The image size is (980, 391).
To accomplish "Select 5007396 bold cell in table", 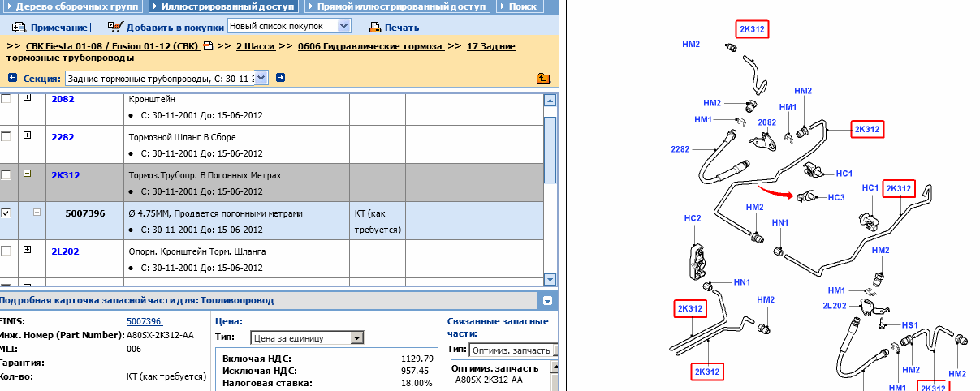I will point(85,213).
